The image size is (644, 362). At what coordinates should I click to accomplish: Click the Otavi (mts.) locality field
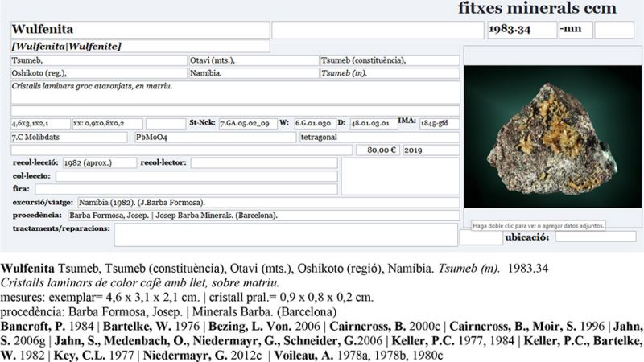252,60
